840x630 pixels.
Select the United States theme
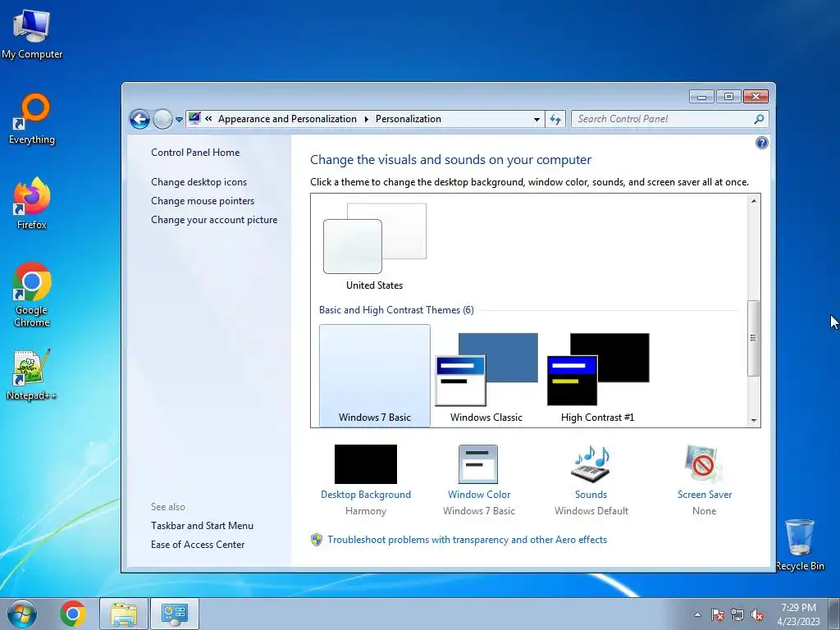click(x=374, y=246)
